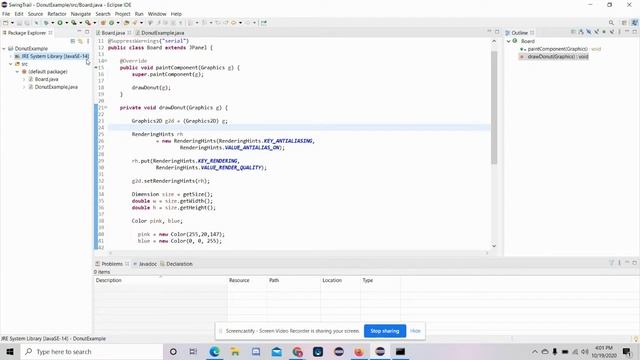Open the Window menu

click(157, 14)
